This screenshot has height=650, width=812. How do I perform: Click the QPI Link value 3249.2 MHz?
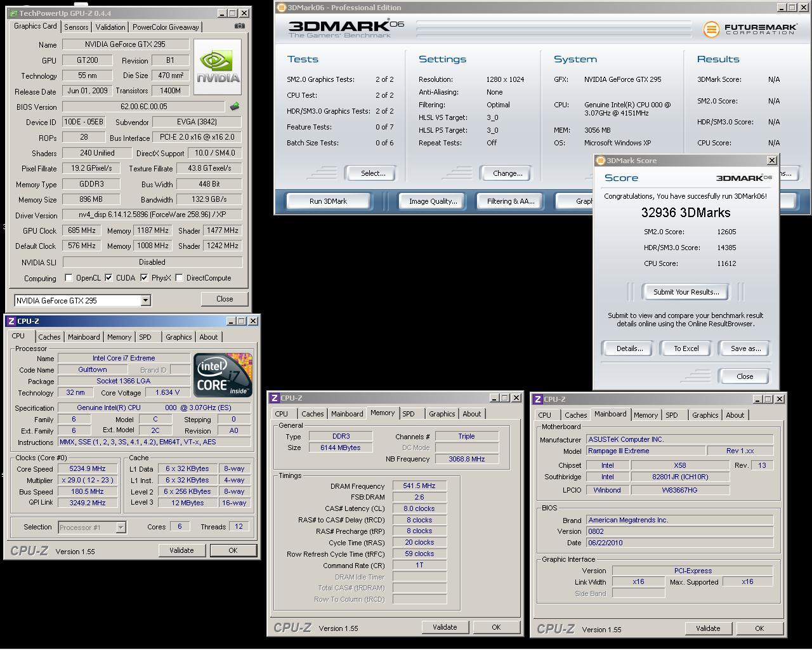tap(88, 503)
